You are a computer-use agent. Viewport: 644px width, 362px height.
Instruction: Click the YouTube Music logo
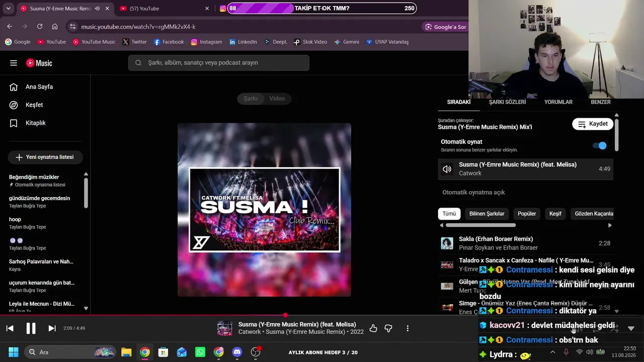pyautogui.click(x=39, y=63)
